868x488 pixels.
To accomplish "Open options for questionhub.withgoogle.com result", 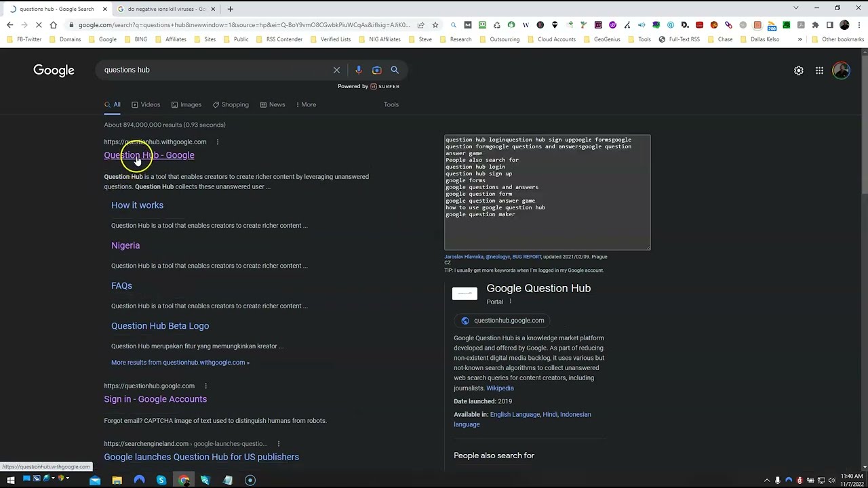I will (x=217, y=142).
